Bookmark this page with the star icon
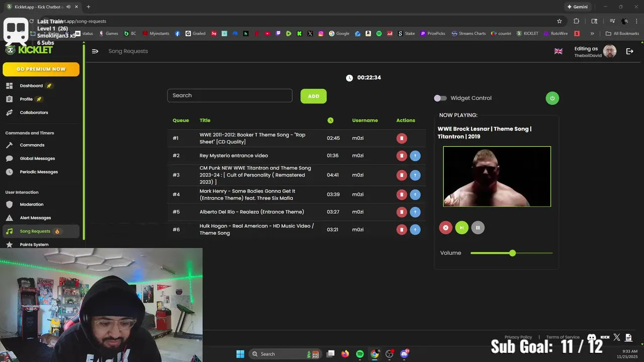The width and height of the screenshot is (644, 362). (559, 21)
